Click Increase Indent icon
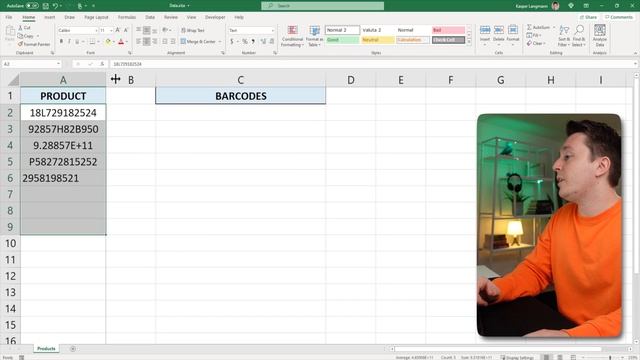Screen dimensions: 640x360 tap(173, 41)
